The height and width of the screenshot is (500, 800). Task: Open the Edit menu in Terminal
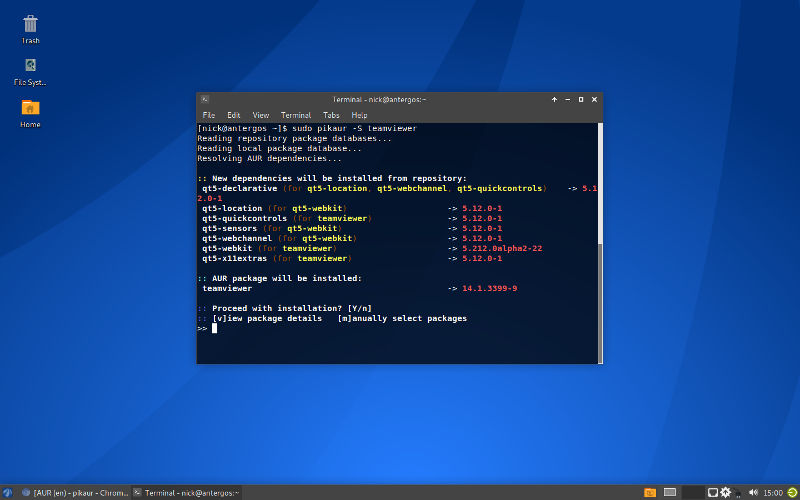point(234,115)
